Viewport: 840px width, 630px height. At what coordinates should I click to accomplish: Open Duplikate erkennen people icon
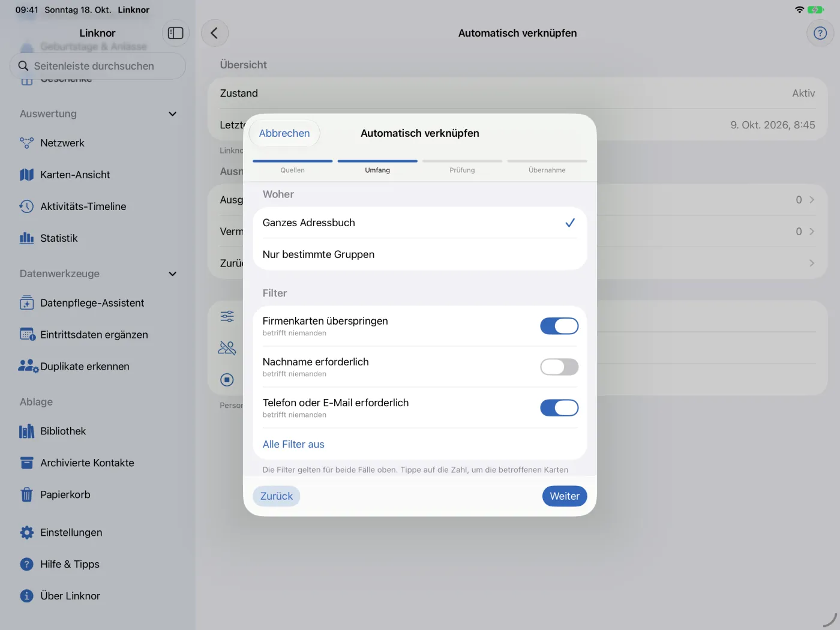click(28, 366)
